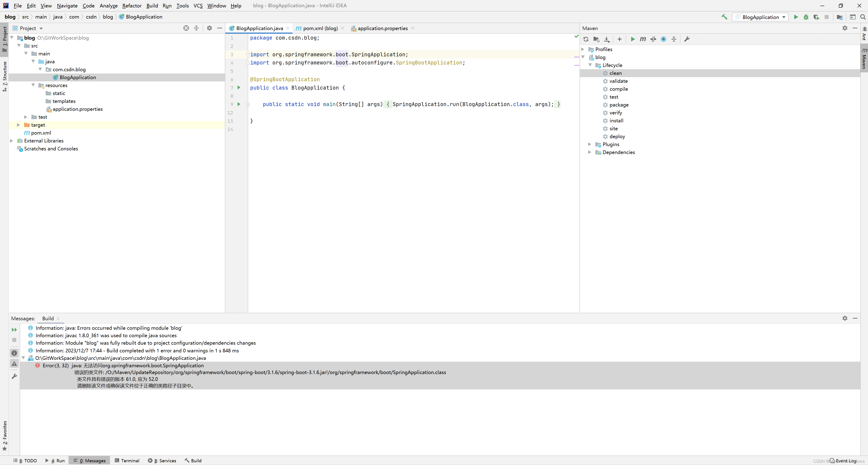Expand External Libraries node

(12, 141)
